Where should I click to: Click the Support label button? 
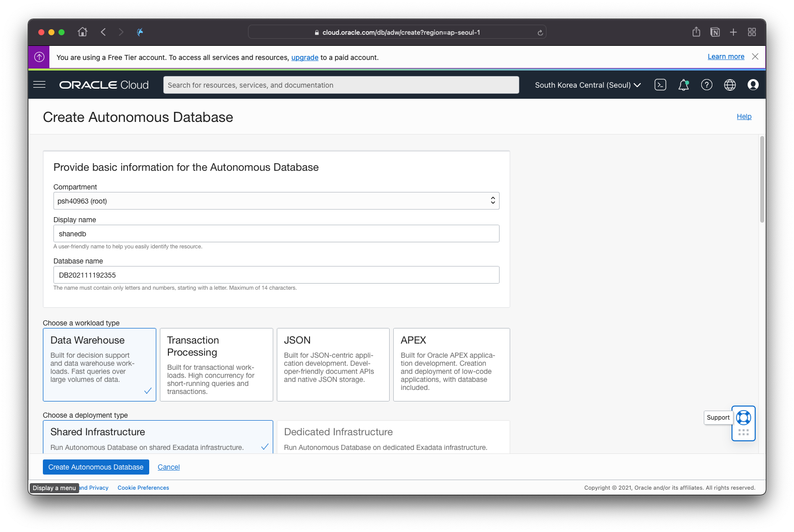tap(718, 418)
